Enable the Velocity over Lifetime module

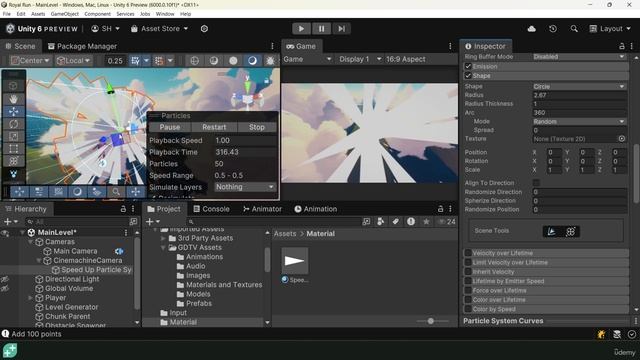(x=468, y=253)
